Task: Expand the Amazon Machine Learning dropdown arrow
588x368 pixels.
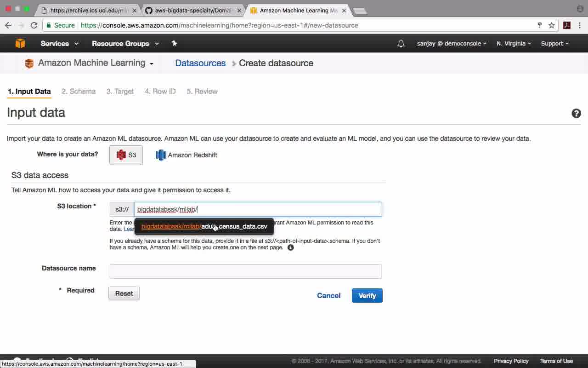Action: (151, 64)
